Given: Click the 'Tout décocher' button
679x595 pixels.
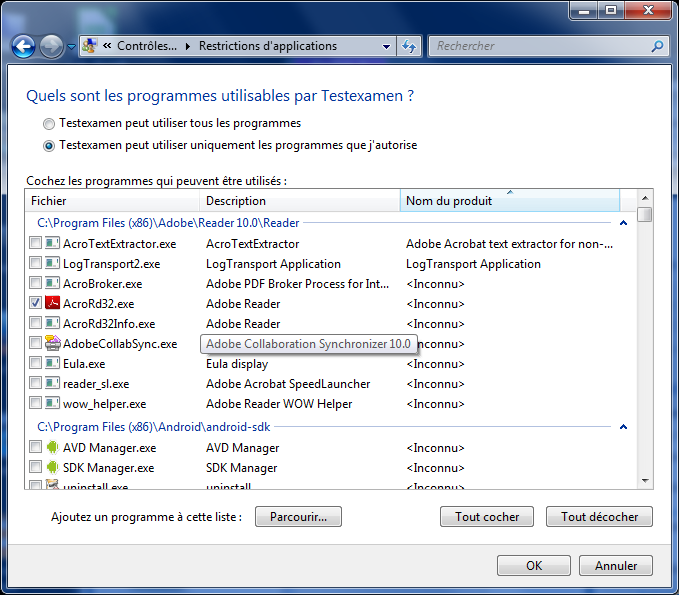Looking at the screenshot, I should click(599, 517).
